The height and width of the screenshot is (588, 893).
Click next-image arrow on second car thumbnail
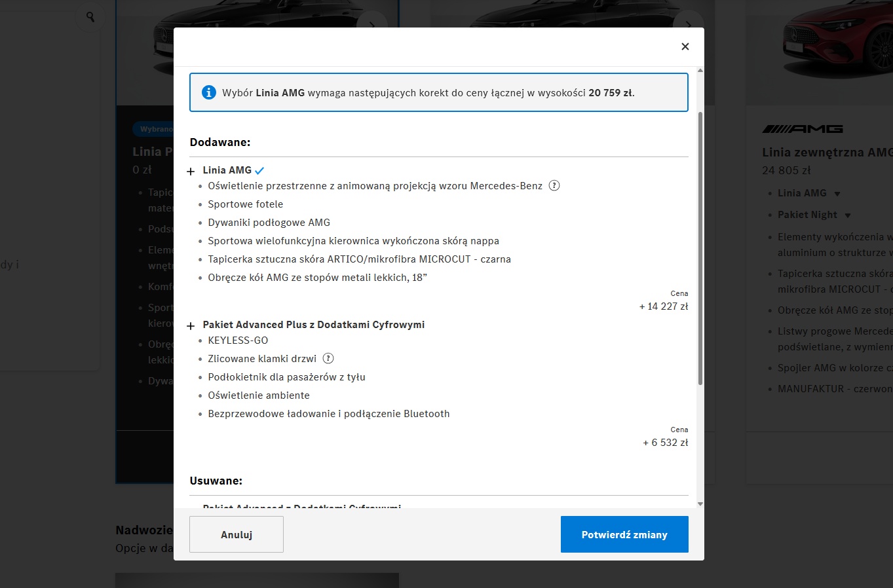pyautogui.click(x=688, y=25)
